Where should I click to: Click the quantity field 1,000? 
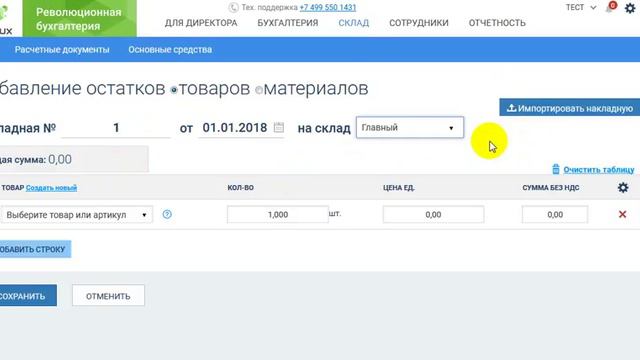[278, 215]
